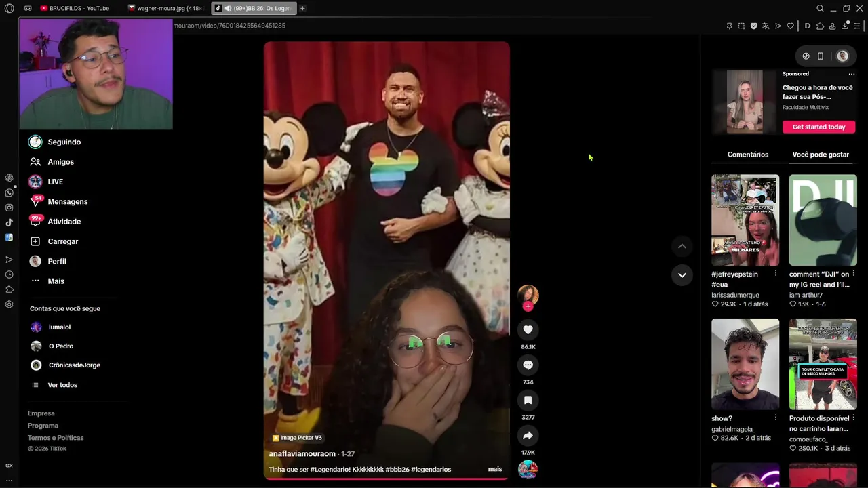The width and height of the screenshot is (868, 488).
Task: Open options dots for 'Produto disponível' video
Action: (854, 418)
